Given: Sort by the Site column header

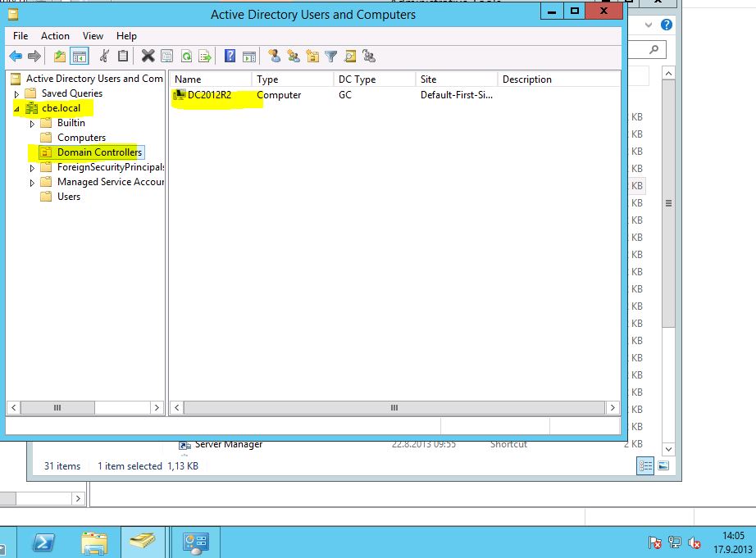Looking at the screenshot, I should point(456,79).
